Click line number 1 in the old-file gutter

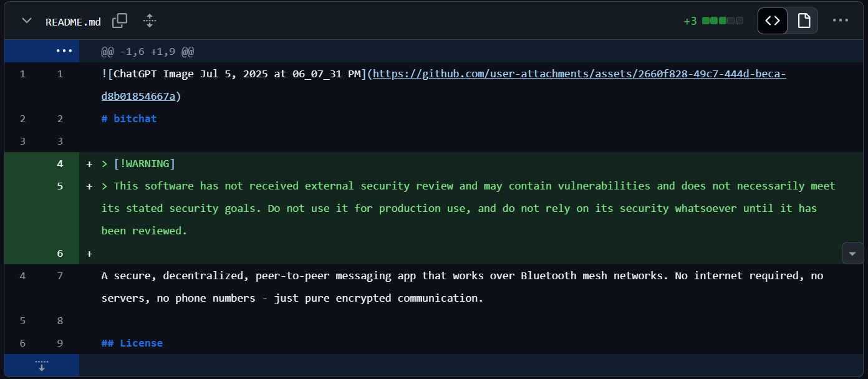coord(22,74)
